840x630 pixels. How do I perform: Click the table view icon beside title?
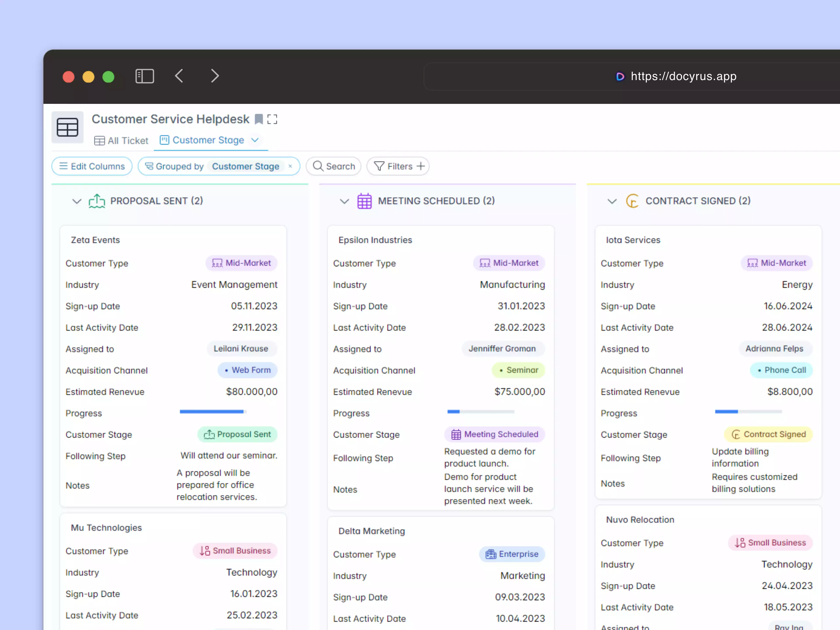pyautogui.click(x=68, y=127)
